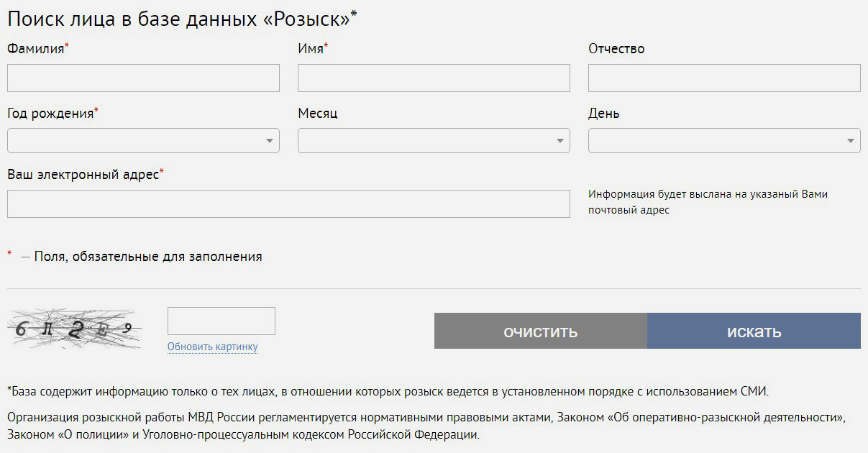Click the Отчество field label

point(616,49)
